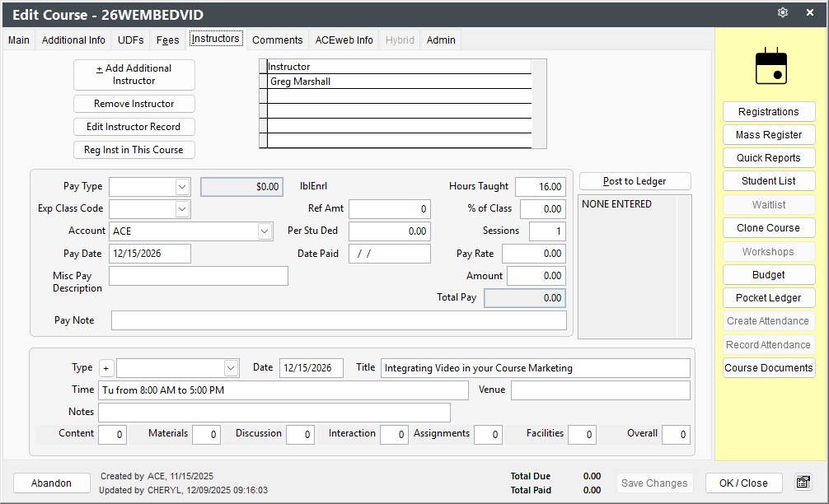Click the Discussion rating field

[300, 434]
